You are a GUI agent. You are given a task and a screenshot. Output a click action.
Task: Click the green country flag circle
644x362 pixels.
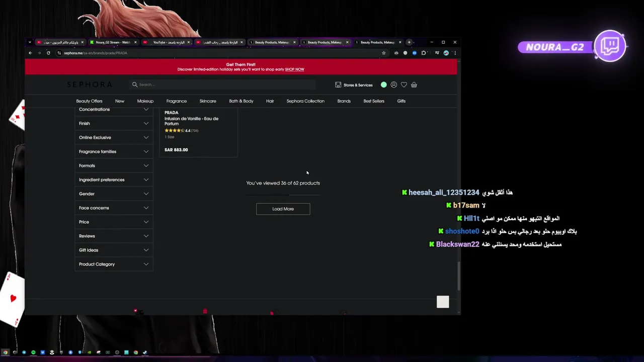coord(384,85)
